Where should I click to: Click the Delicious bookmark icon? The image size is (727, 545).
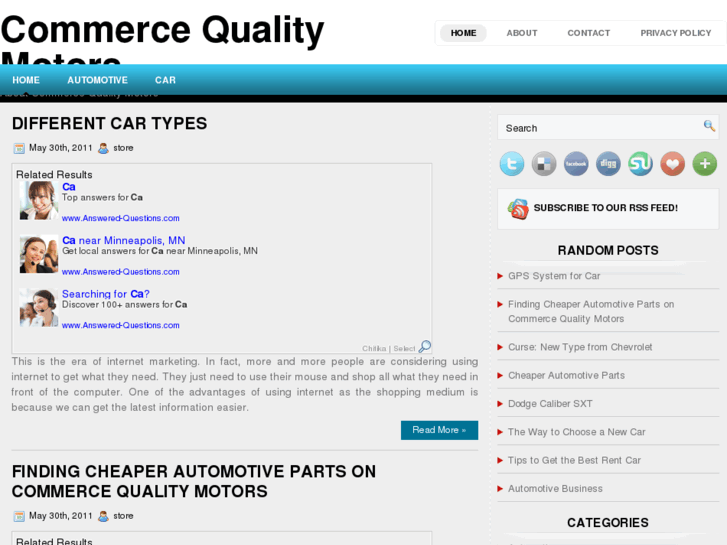[544, 164]
